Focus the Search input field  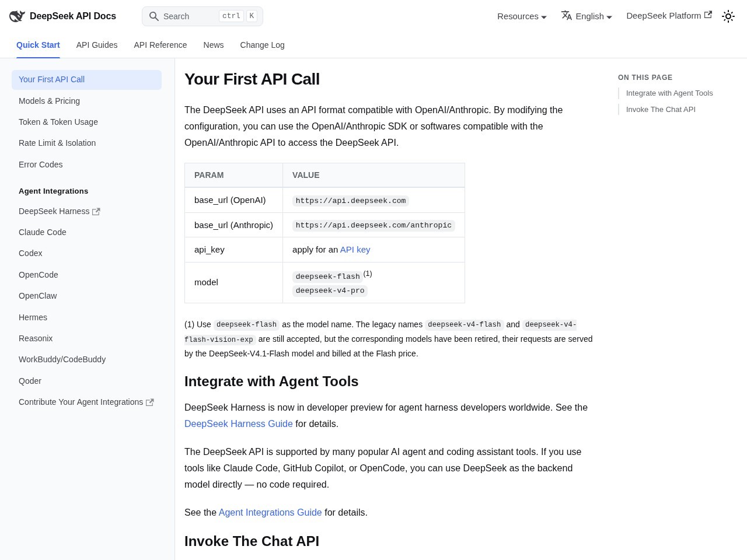point(203,16)
